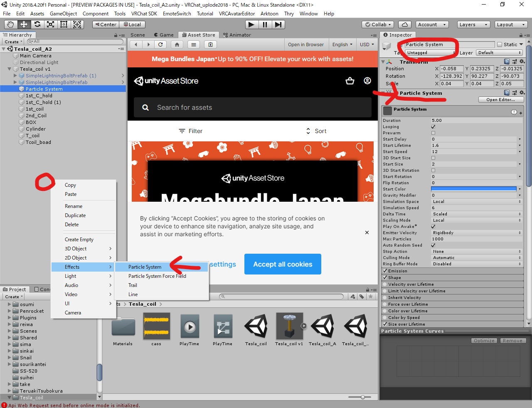Click the Play button
This screenshot has height=408, width=532.
tap(251, 25)
